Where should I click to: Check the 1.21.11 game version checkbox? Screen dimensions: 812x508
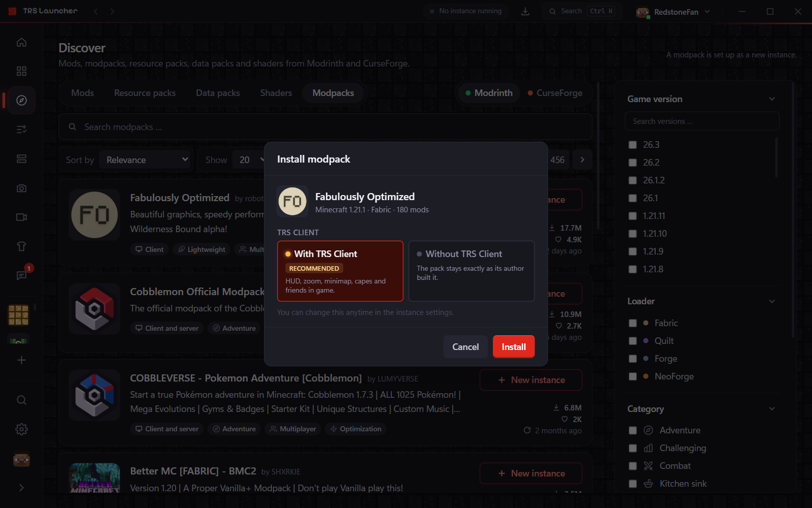[632, 216]
